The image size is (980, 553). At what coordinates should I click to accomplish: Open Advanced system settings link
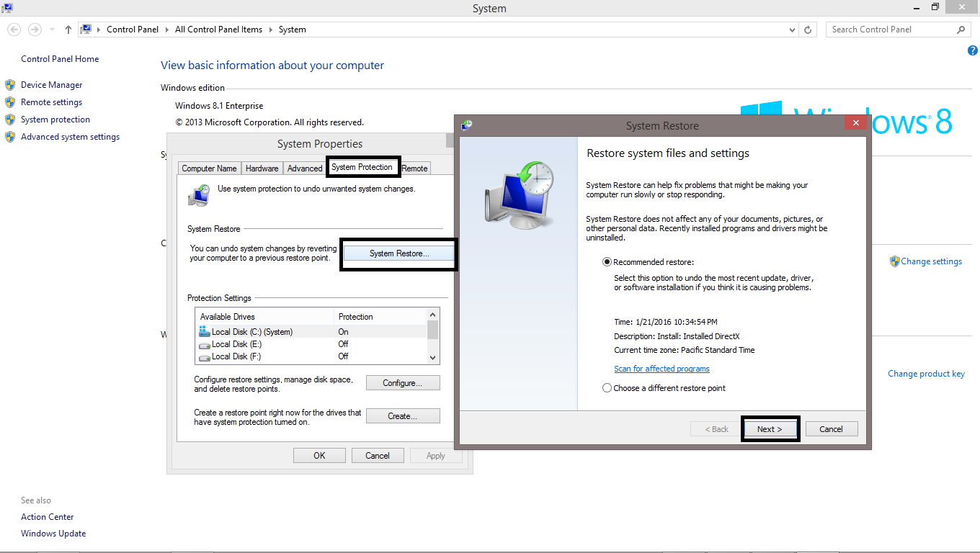click(70, 137)
